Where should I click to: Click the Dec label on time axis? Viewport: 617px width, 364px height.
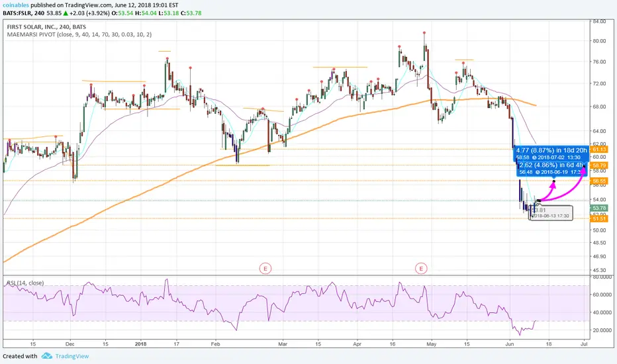[x=70, y=344]
